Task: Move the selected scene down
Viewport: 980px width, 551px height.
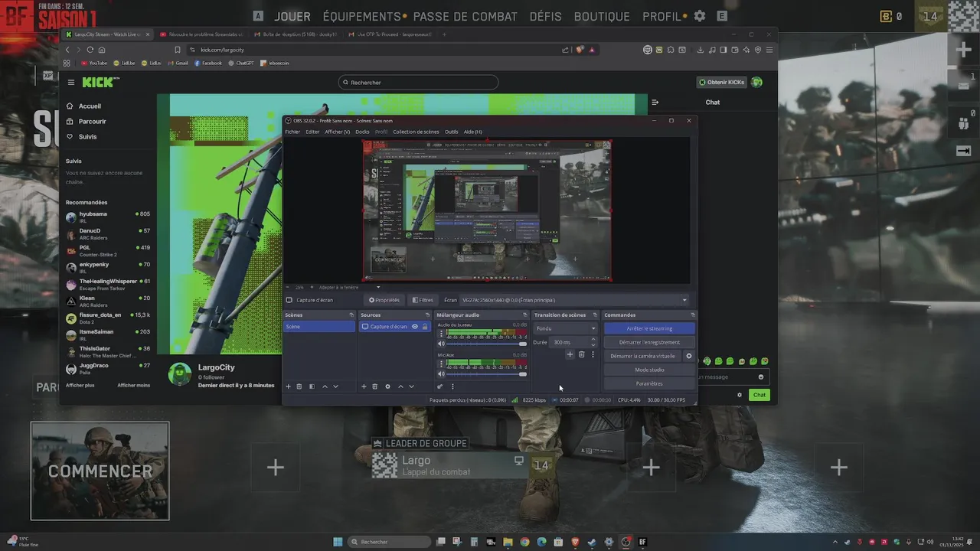Action: click(335, 386)
